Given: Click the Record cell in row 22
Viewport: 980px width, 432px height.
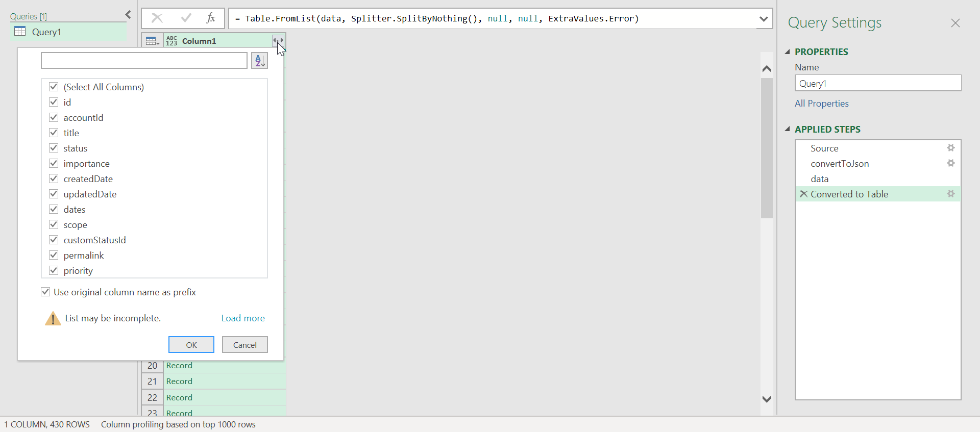Looking at the screenshot, I should point(225,397).
